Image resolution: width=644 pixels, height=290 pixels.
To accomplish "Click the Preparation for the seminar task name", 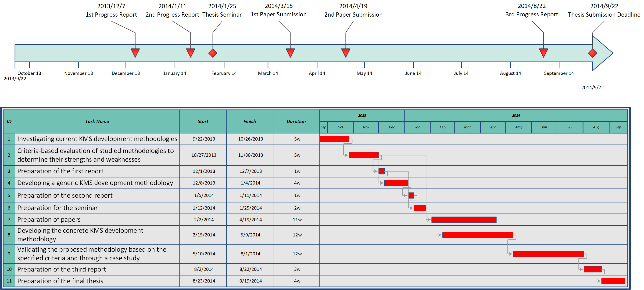I will (x=57, y=208).
